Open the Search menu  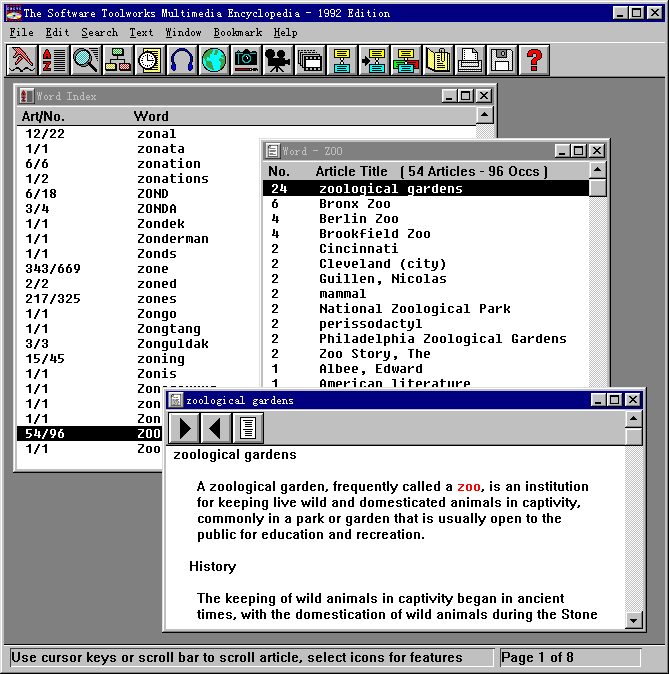[100, 33]
